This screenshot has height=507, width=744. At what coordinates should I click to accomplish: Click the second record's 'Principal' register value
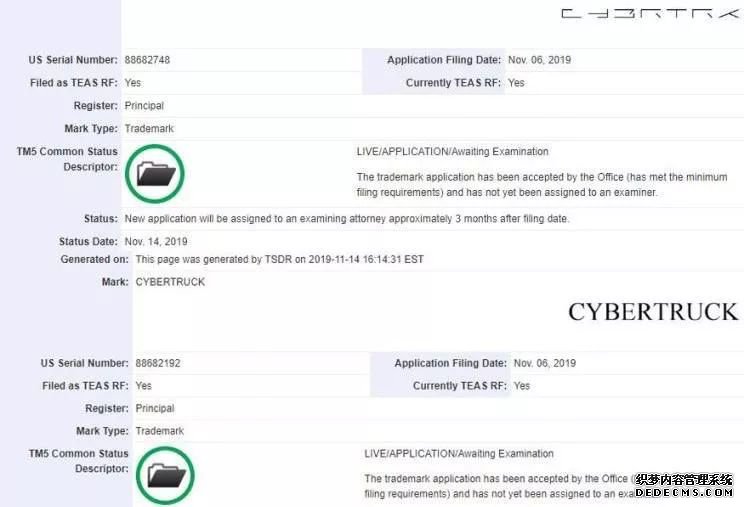pos(155,408)
